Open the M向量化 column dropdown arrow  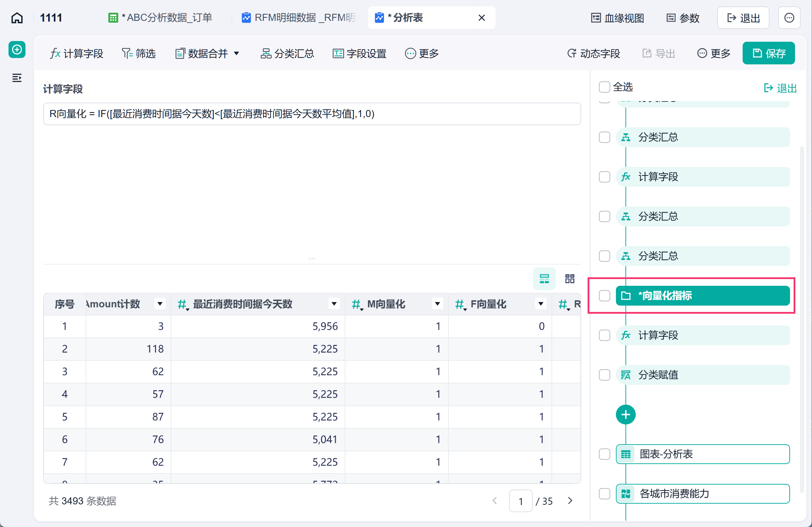point(437,304)
